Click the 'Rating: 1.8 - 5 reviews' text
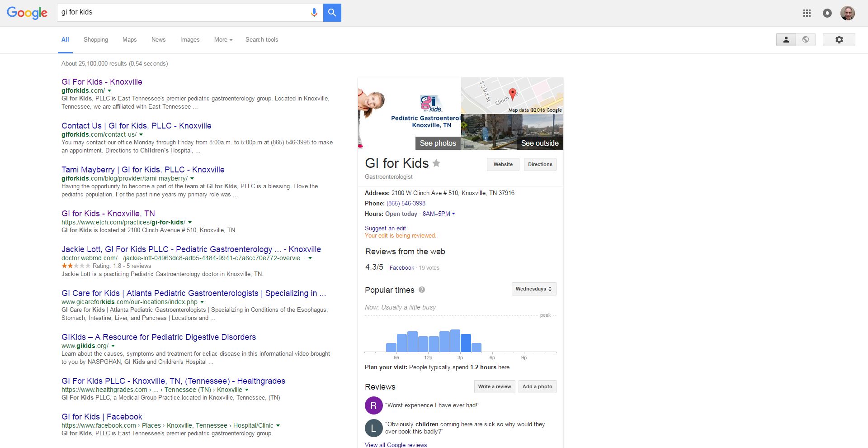The image size is (868, 448). click(x=122, y=266)
